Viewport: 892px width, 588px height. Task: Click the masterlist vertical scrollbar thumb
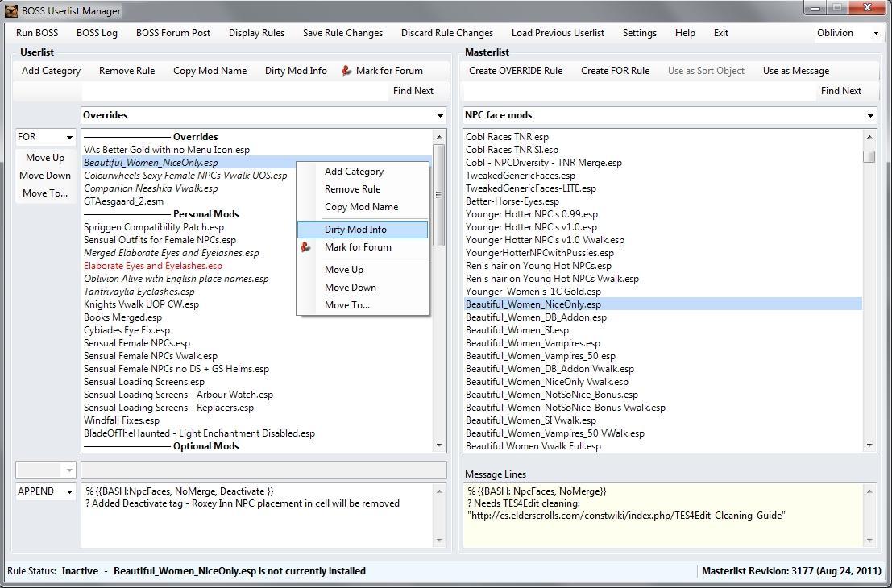pos(869,156)
